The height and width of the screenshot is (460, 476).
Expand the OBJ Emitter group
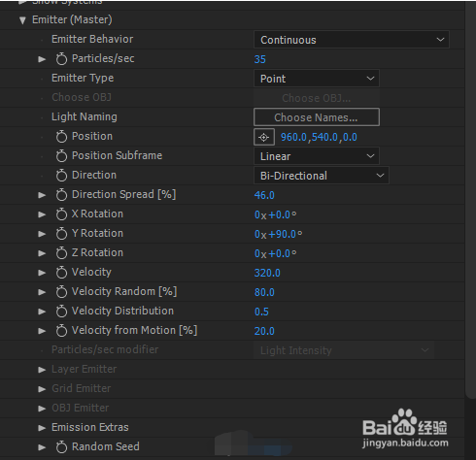click(x=42, y=409)
